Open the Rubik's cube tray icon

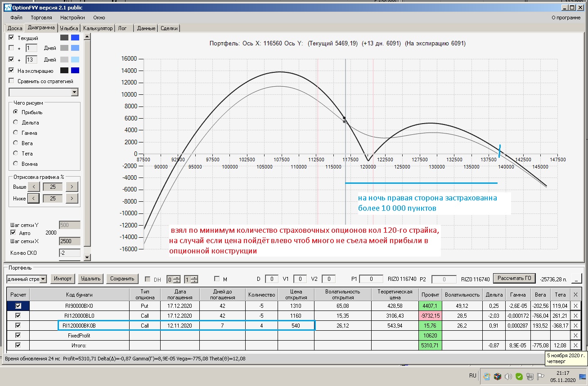[497, 377]
